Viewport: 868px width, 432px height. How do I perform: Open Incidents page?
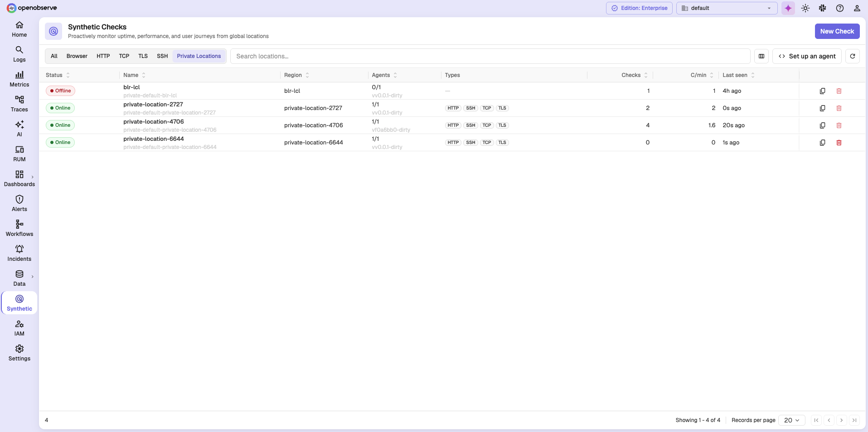[x=19, y=254]
